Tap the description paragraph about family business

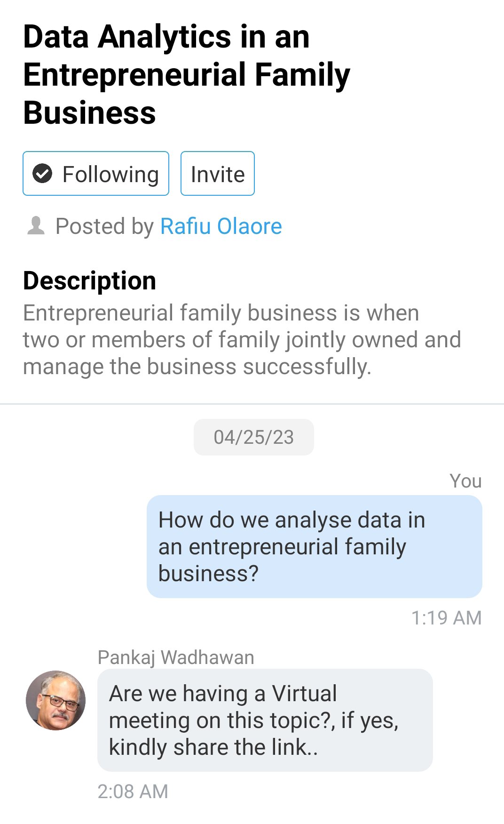click(242, 340)
